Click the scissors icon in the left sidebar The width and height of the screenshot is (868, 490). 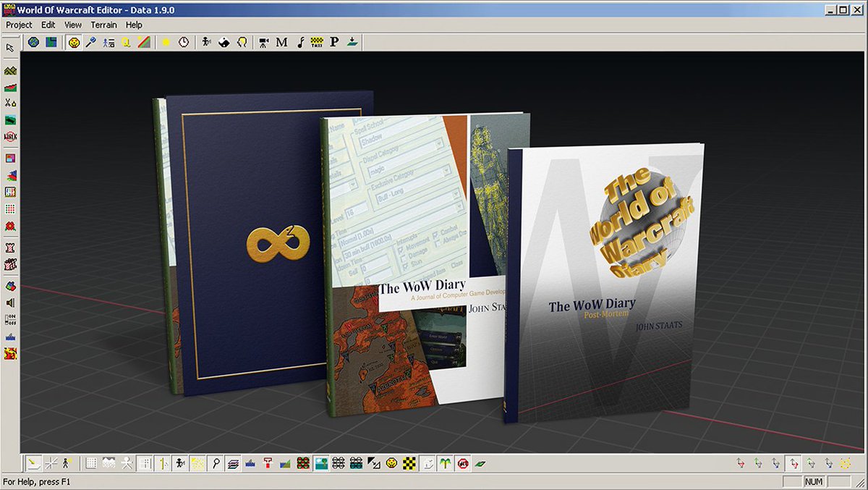9,104
